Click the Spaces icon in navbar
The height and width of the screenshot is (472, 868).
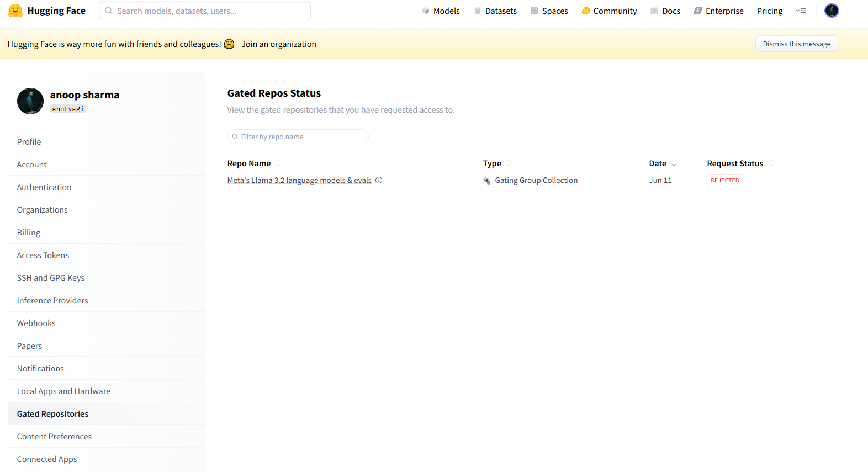534,11
